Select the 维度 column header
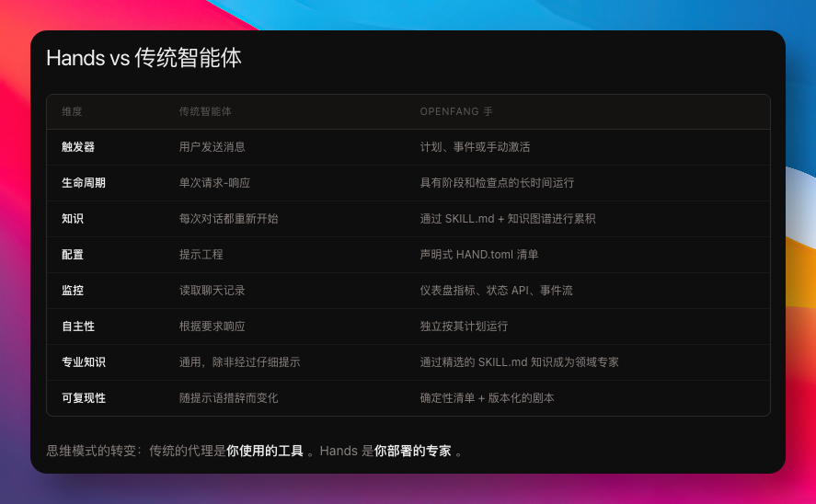Image resolution: width=816 pixels, height=504 pixels. (73, 111)
